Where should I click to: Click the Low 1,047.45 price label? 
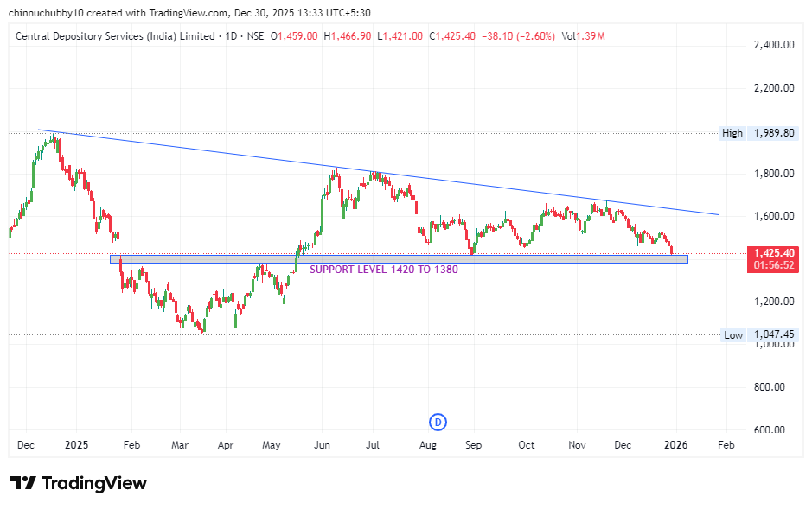pyautogui.click(x=759, y=334)
